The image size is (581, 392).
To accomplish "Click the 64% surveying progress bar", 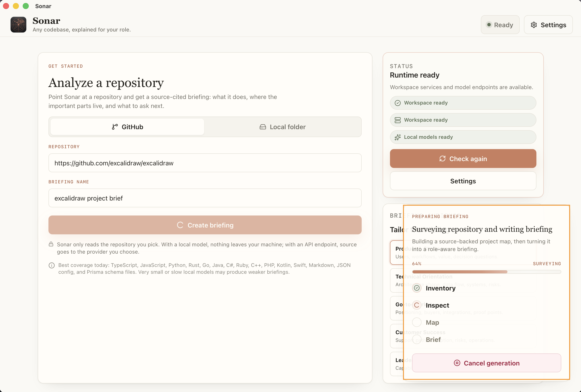I will [486, 272].
